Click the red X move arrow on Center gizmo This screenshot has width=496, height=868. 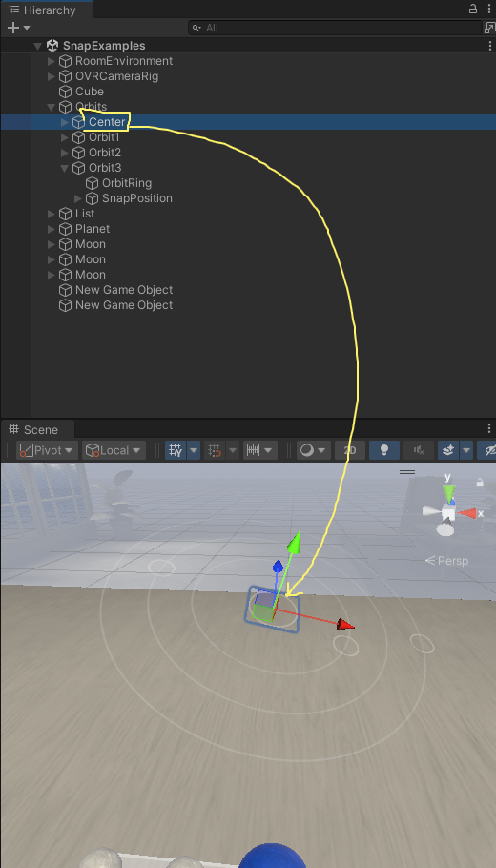(346, 625)
